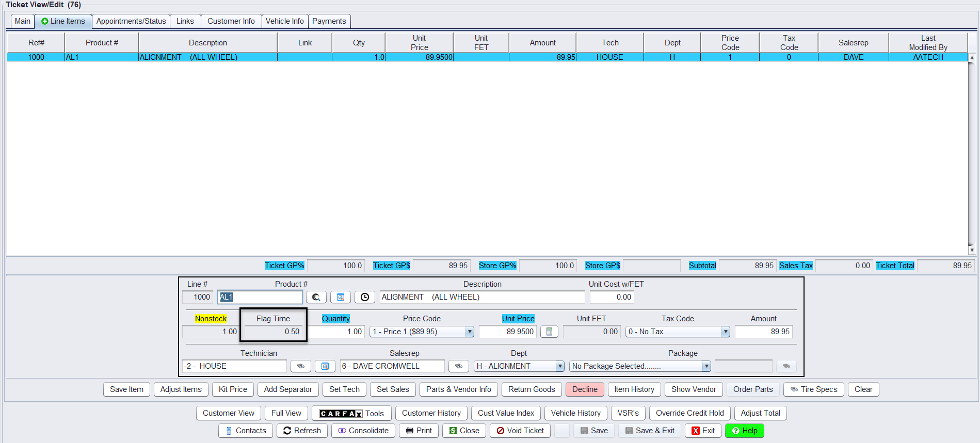Open the Payments tab
The width and height of the screenshot is (980, 443).
(329, 21)
